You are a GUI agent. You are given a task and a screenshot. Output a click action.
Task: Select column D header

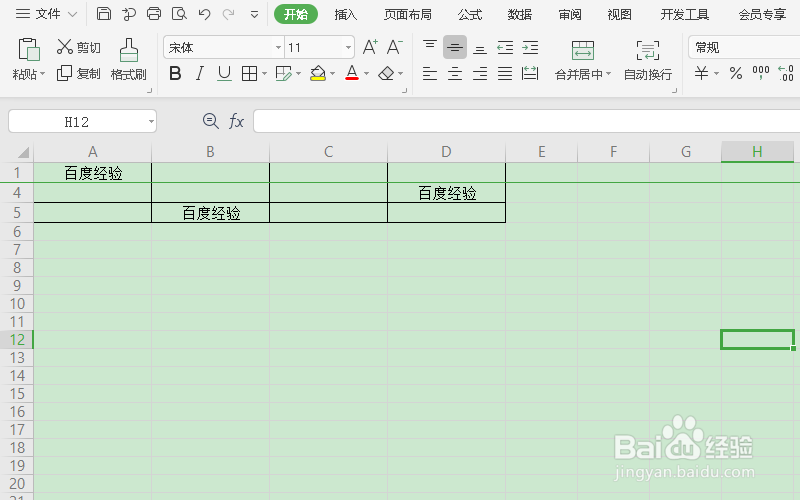pos(446,152)
